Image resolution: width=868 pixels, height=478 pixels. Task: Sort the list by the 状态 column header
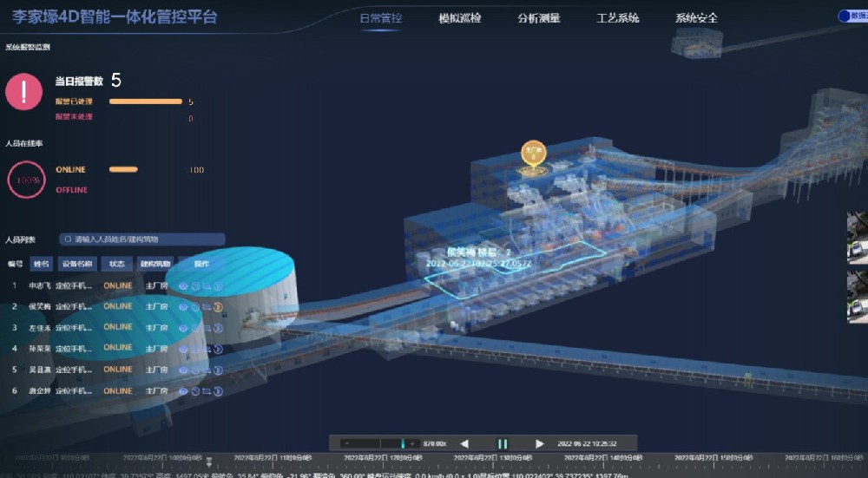coord(116,264)
